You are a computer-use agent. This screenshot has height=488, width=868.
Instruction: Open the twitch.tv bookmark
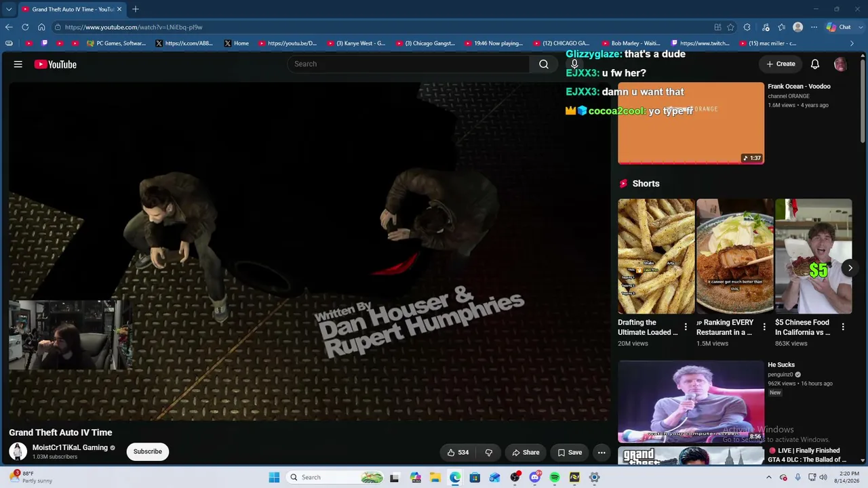click(701, 43)
